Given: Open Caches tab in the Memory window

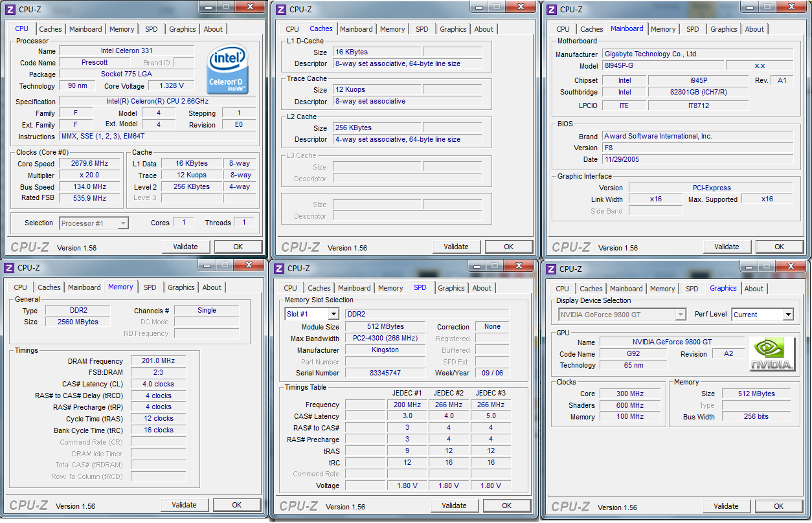Looking at the screenshot, I should coord(49,287).
